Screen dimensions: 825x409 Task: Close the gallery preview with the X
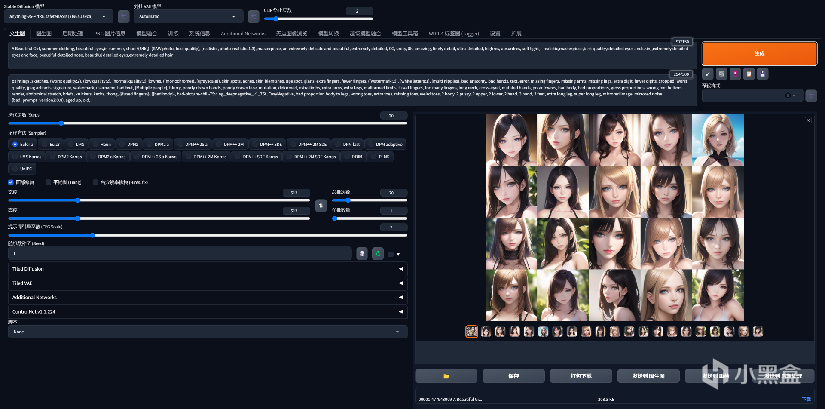(x=809, y=120)
